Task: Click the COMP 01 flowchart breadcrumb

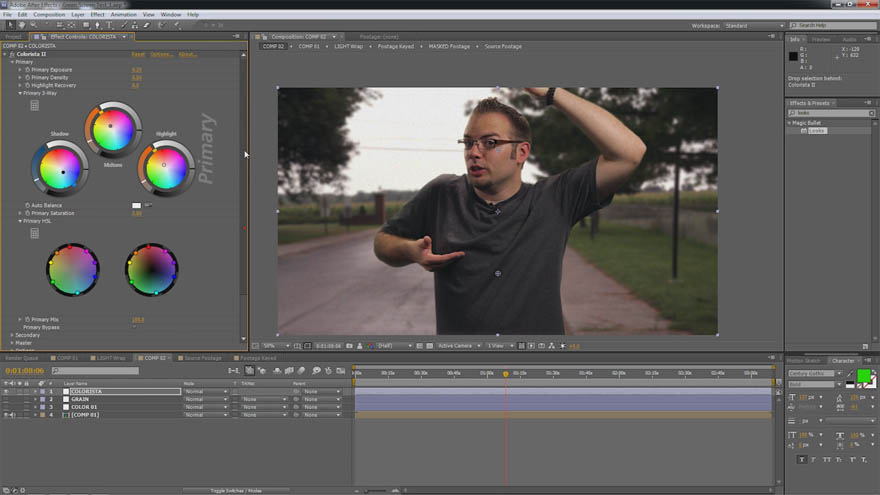Action: pos(309,47)
